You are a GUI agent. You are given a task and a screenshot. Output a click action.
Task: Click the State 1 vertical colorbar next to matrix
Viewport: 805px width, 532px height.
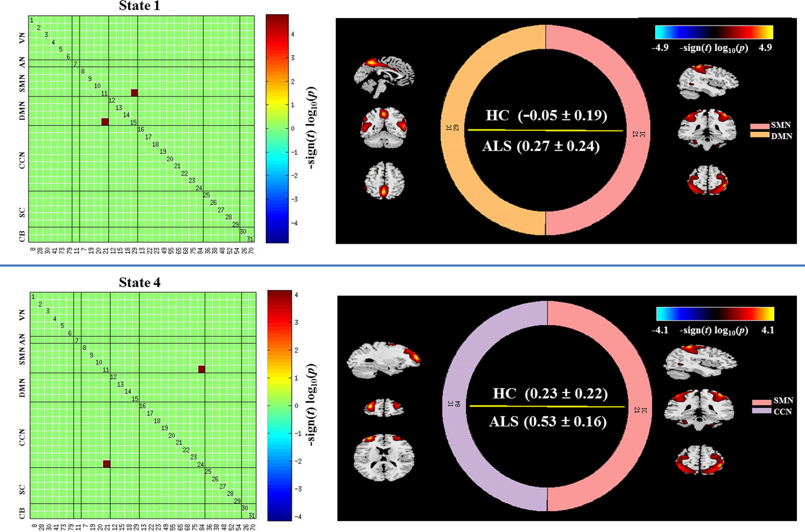click(x=277, y=129)
